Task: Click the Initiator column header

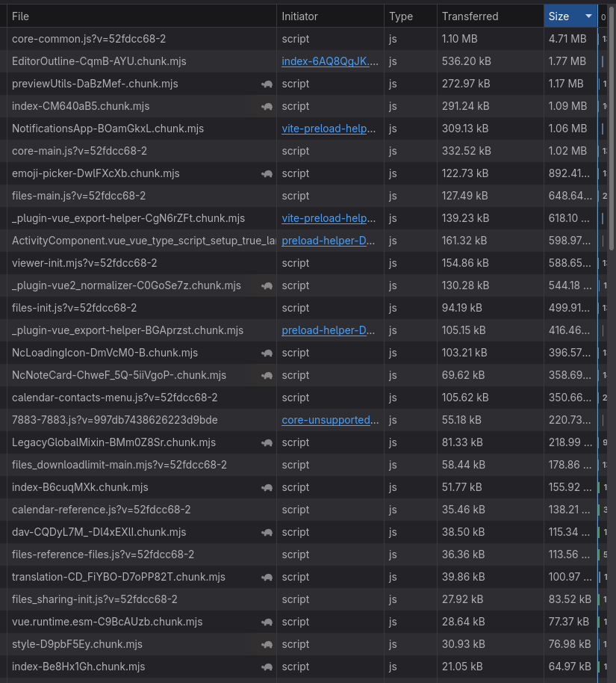Action: 329,16
